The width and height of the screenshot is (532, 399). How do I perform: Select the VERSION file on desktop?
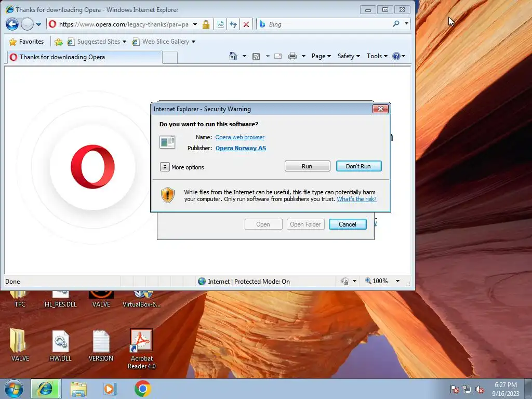coord(101,345)
